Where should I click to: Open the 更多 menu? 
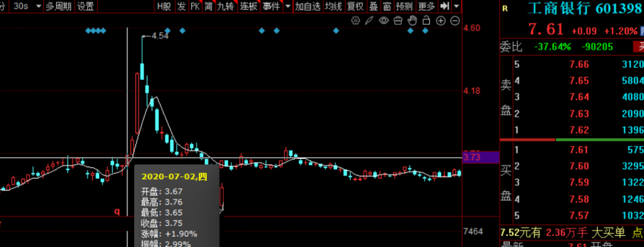point(426,6)
